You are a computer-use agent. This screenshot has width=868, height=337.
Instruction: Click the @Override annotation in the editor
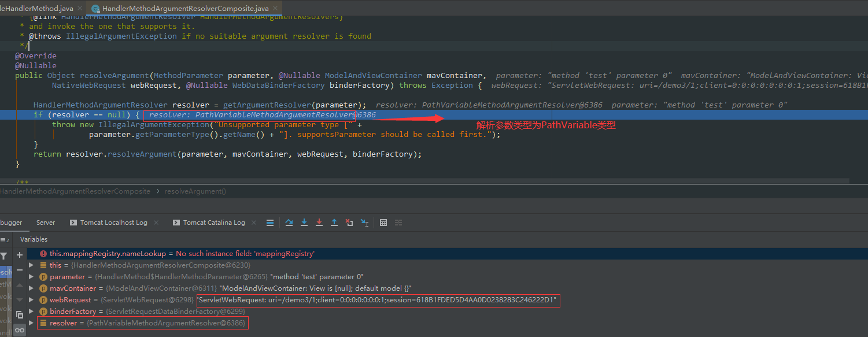tap(36, 56)
